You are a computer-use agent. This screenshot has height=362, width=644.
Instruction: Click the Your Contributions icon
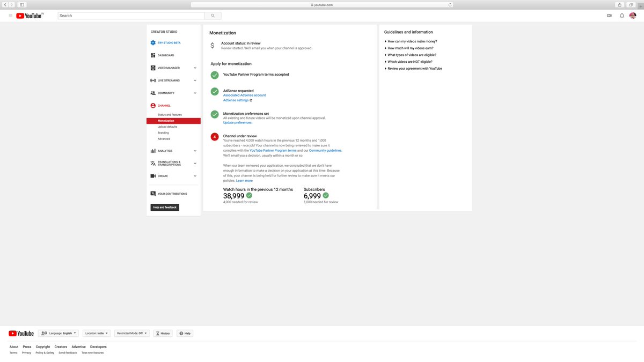click(x=153, y=194)
